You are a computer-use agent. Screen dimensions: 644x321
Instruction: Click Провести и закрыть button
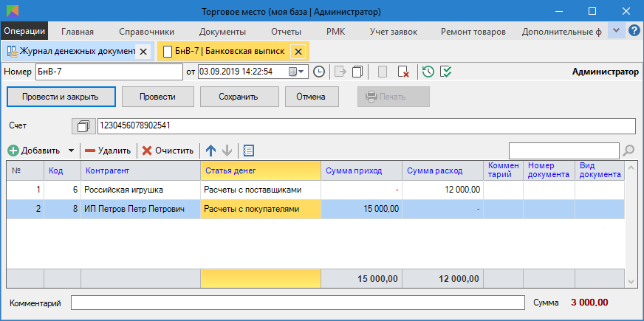click(61, 97)
